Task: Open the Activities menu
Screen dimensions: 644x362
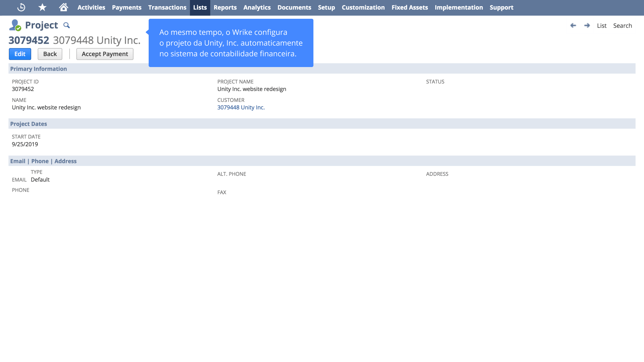Action: 91,8
